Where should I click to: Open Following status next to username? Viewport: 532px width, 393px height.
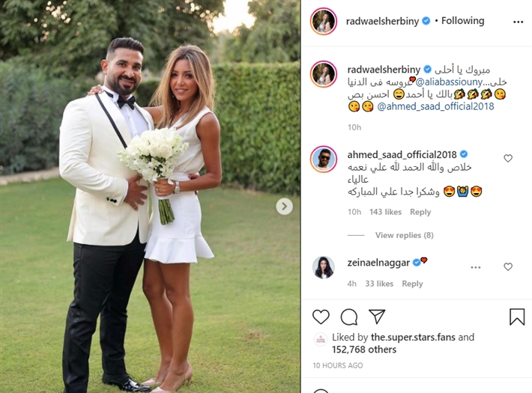(x=462, y=21)
